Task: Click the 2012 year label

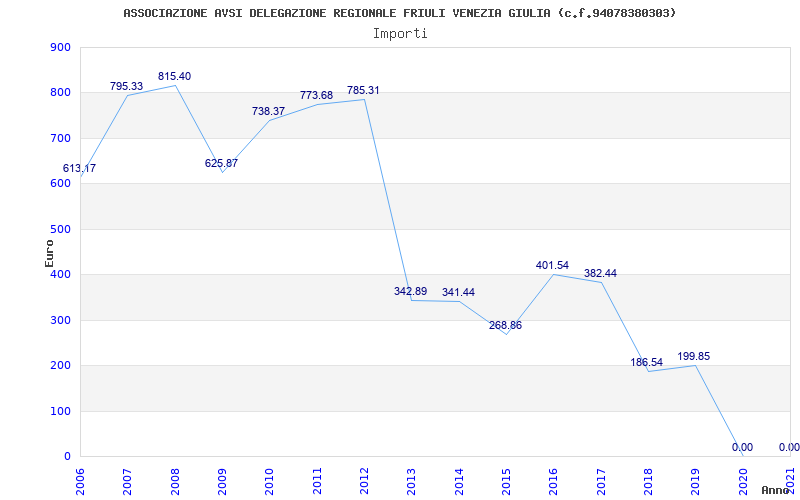Action: tap(364, 480)
